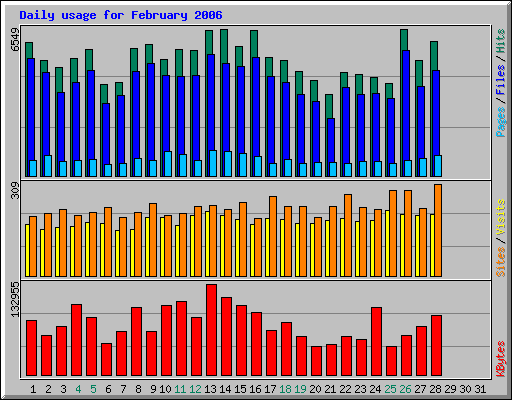The image size is (512, 400).
Task: Click the blue 'Files' legend label
Action: coord(501,80)
